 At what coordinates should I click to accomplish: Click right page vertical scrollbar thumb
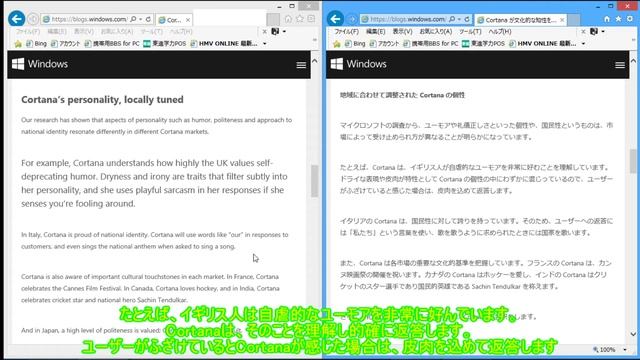[633, 161]
